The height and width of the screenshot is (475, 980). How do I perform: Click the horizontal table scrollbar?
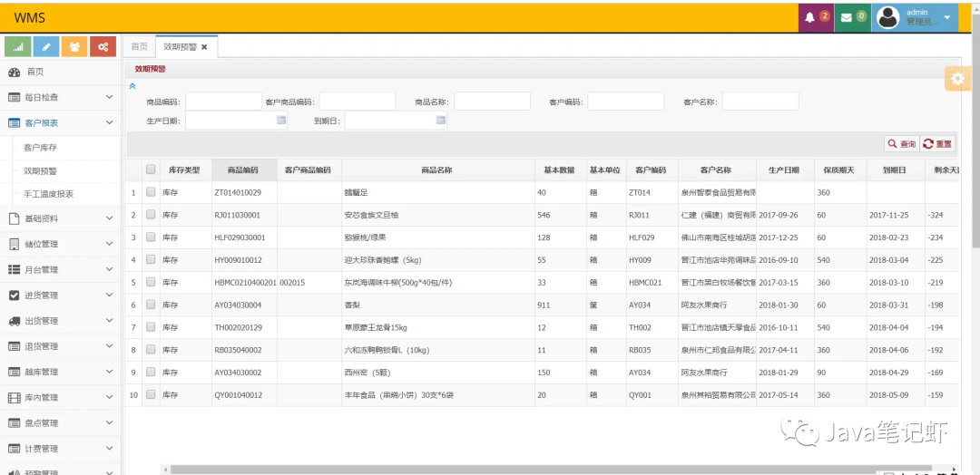click(x=550, y=469)
